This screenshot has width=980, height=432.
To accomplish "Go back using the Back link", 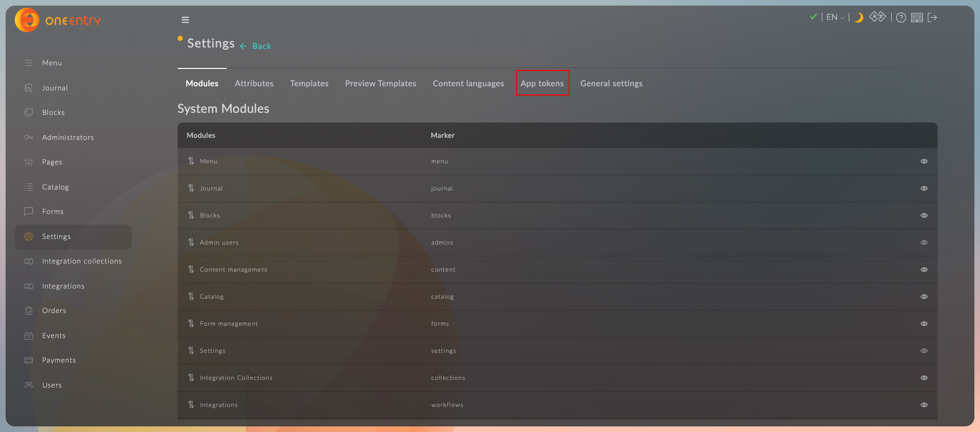I will pyautogui.click(x=256, y=46).
